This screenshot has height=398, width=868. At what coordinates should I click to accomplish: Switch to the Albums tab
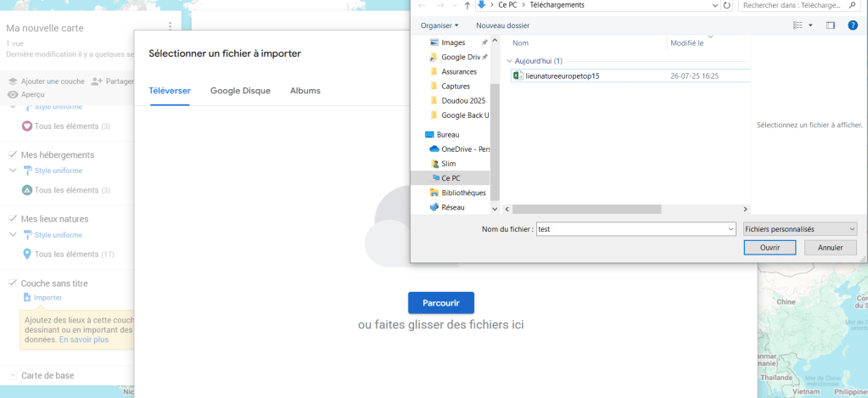pyautogui.click(x=305, y=91)
